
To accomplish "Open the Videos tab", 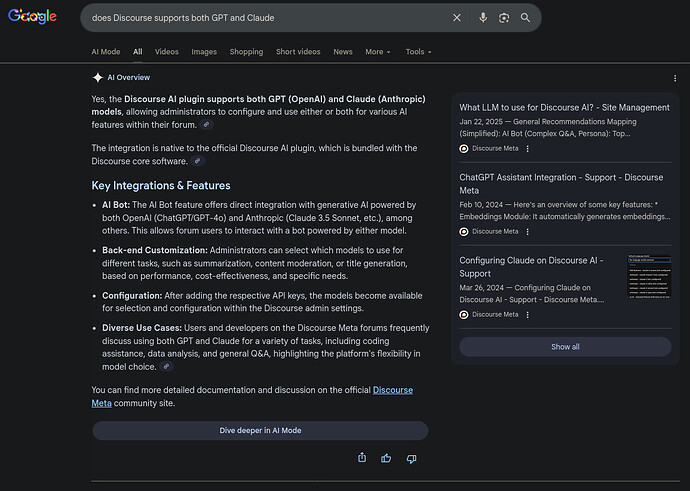I will 167,51.
